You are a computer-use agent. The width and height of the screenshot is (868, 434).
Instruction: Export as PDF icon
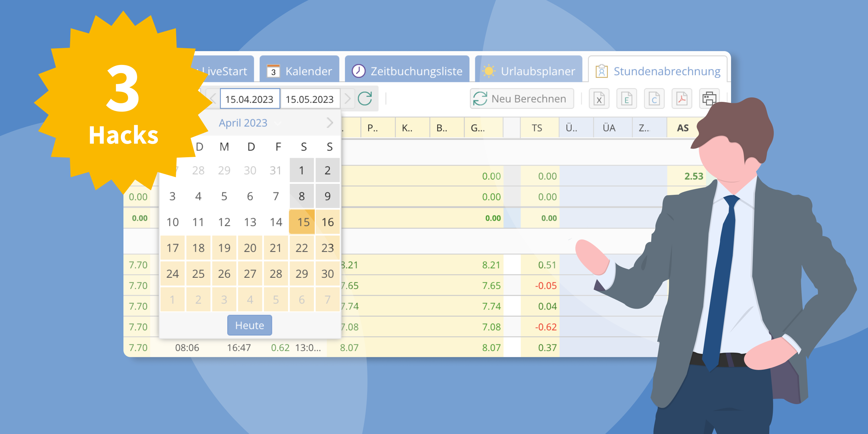[x=682, y=99]
